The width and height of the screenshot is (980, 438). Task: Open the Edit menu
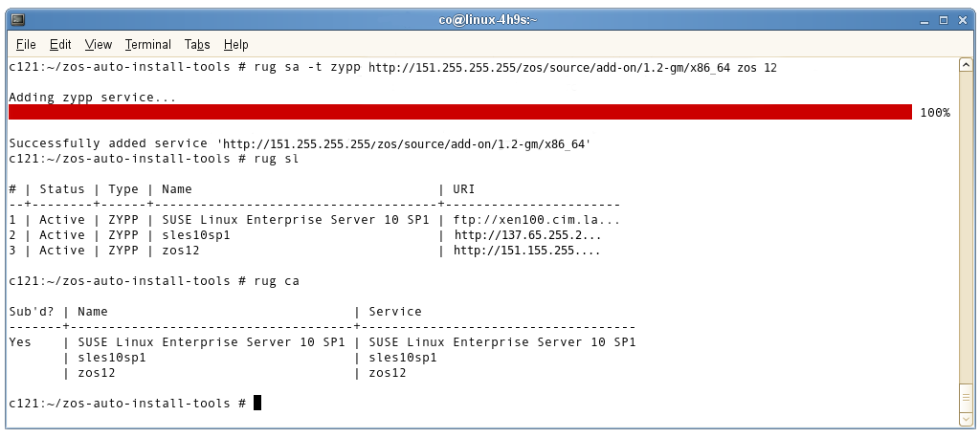click(60, 44)
